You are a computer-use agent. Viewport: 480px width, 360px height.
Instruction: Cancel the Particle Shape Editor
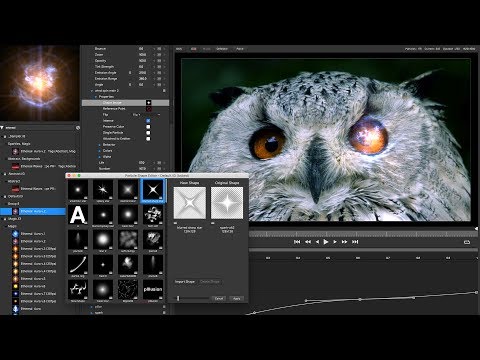219,298
